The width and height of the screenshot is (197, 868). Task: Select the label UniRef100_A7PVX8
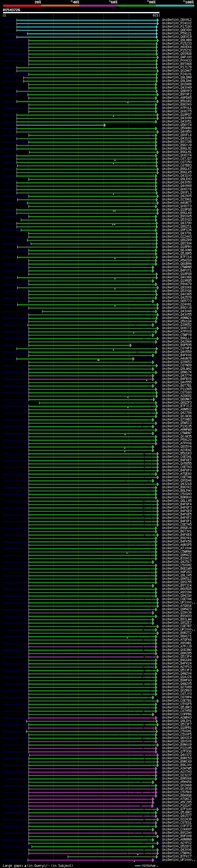177,332
